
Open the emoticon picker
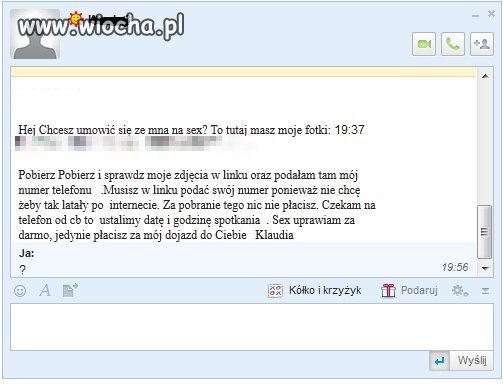coord(20,291)
